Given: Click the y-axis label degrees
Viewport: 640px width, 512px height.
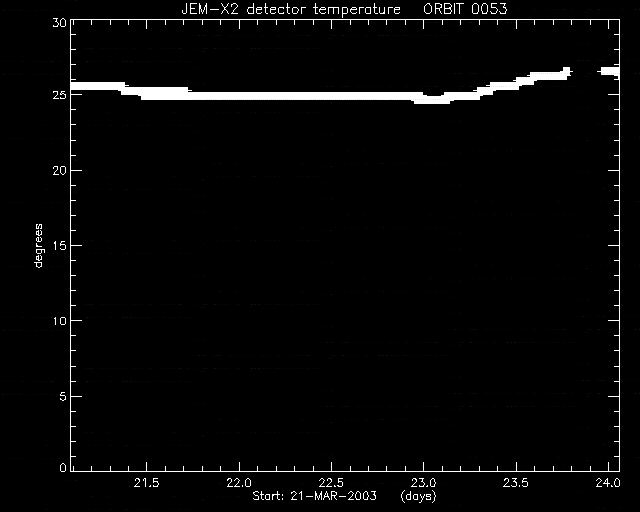Looking at the screenshot, I should pos(38,246).
